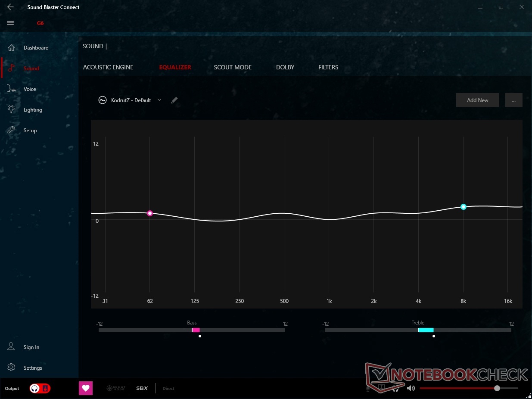Click the 31 frequency label
The image size is (532, 399).
[105, 301]
